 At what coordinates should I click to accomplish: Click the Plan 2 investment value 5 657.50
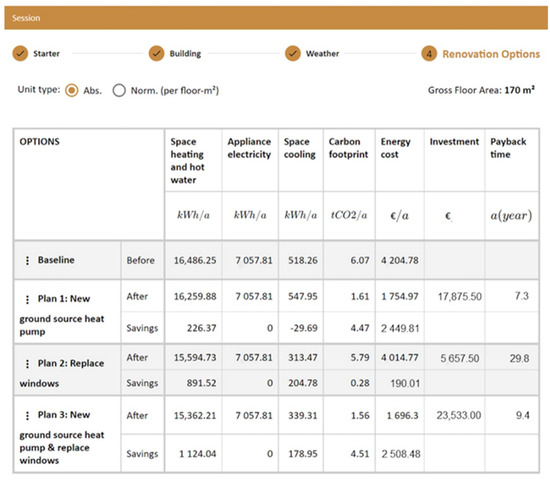[x=460, y=358]
